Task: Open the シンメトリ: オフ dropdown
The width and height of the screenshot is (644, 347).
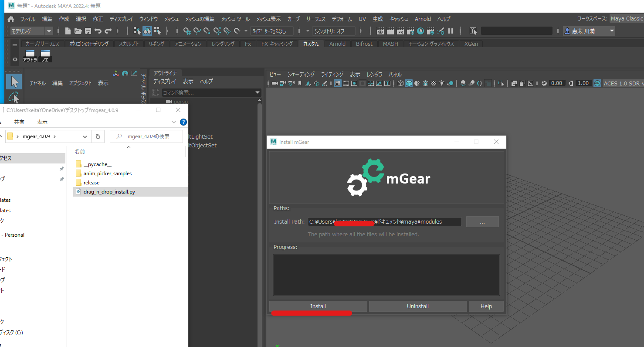Action: (333, 31)
